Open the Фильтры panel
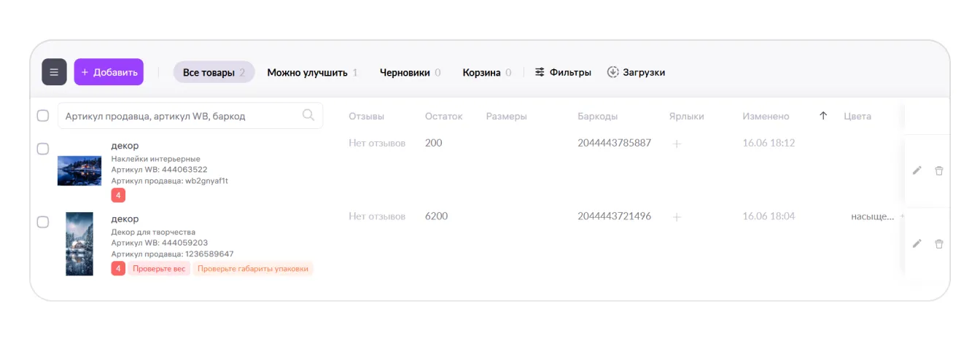This screenshot has width=980, height=341. tap(563, 72)
